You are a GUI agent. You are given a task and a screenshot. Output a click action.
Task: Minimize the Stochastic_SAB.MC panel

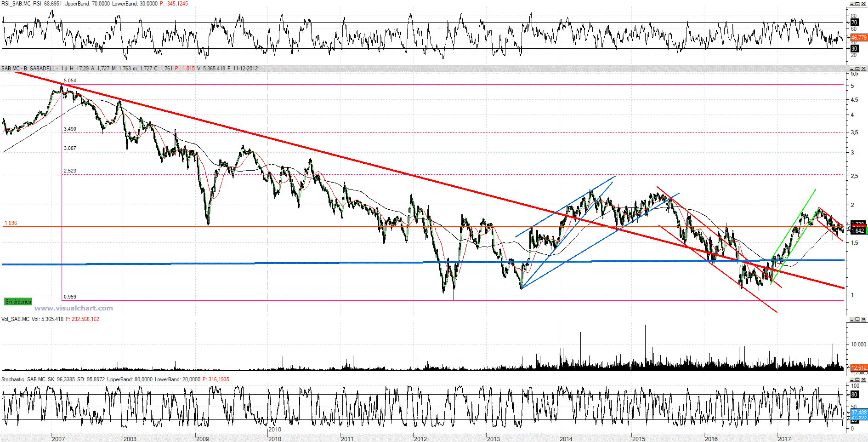point(851,379)
